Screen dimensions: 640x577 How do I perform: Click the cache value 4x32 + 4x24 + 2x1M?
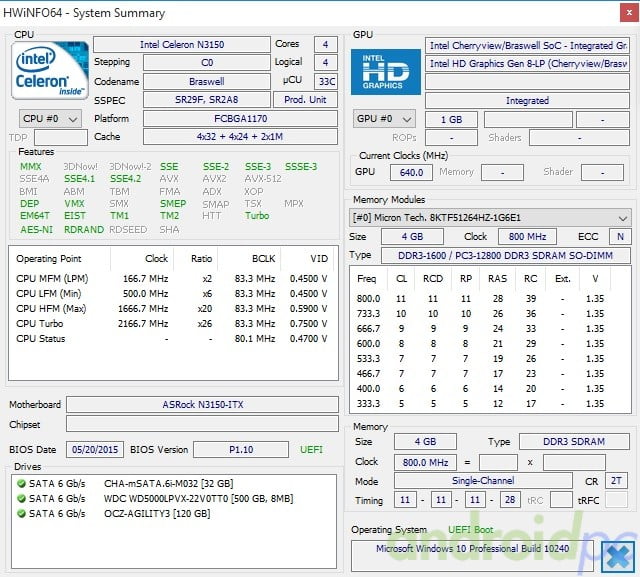point(240,137)
